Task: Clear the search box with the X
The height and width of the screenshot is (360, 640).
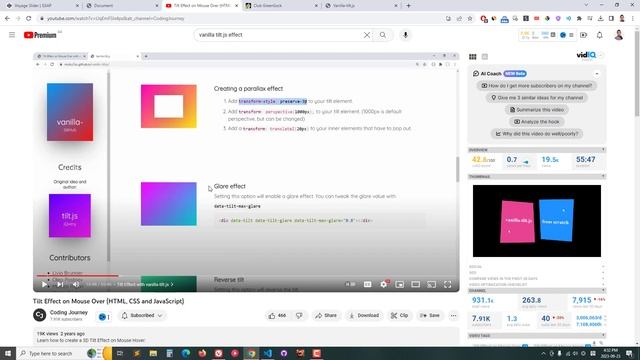Action: pyautogui.click(x=367, y=35)
